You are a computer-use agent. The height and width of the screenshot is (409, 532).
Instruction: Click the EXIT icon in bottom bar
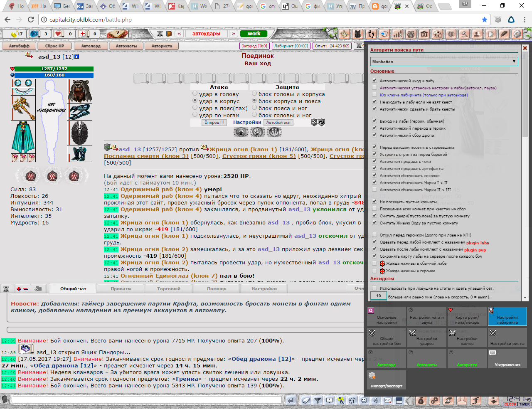pos(494,400)
